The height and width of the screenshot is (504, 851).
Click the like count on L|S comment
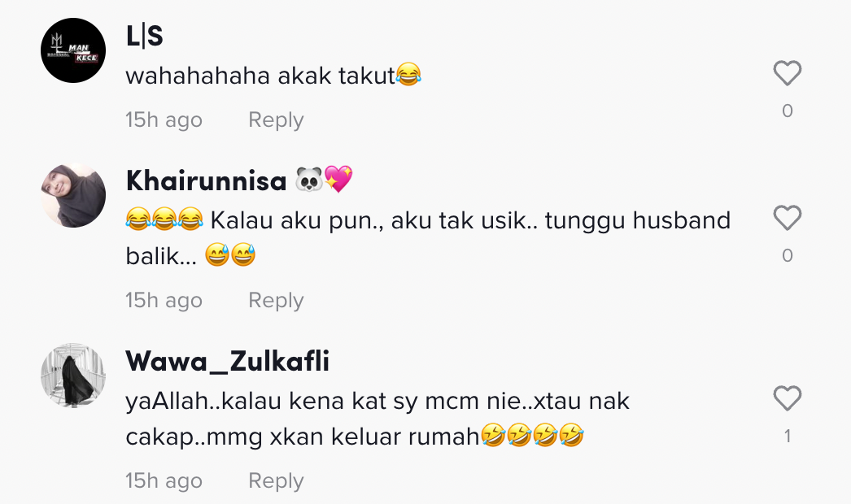(788, 111)
